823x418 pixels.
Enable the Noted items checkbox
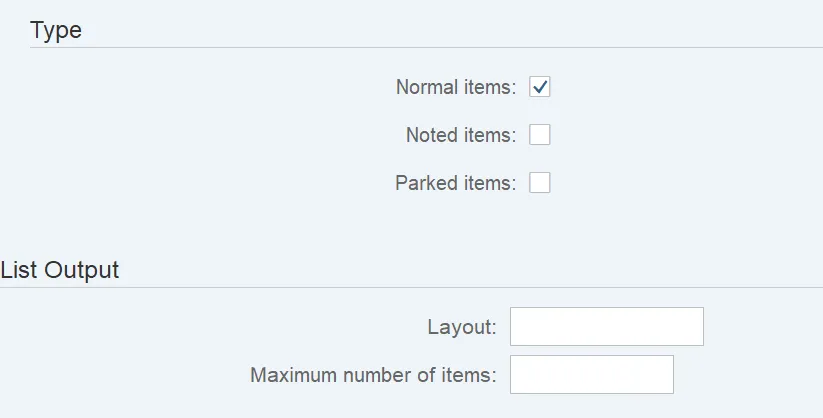[540, 135]
